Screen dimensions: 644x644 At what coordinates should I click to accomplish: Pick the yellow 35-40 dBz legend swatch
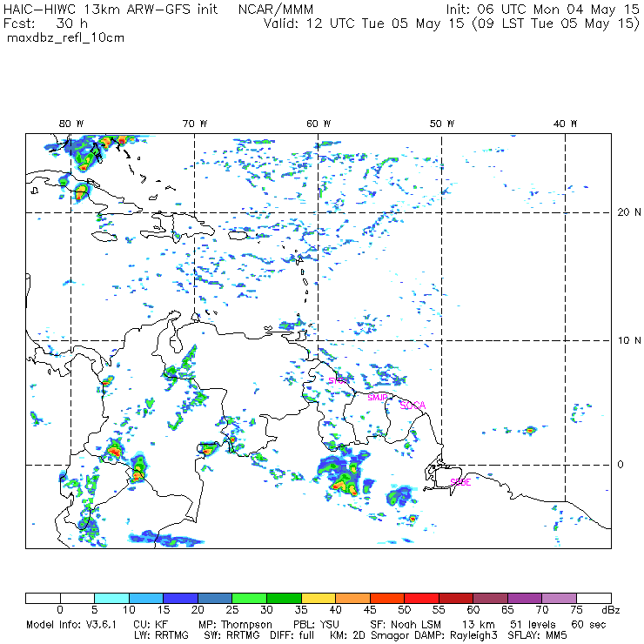[x=319, y=598]
